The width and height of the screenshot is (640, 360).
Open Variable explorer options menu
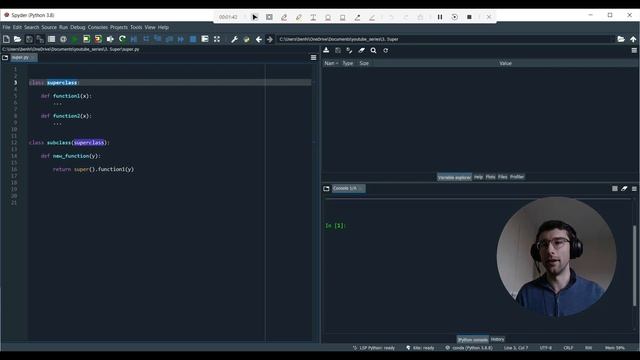tap(634, 50)
